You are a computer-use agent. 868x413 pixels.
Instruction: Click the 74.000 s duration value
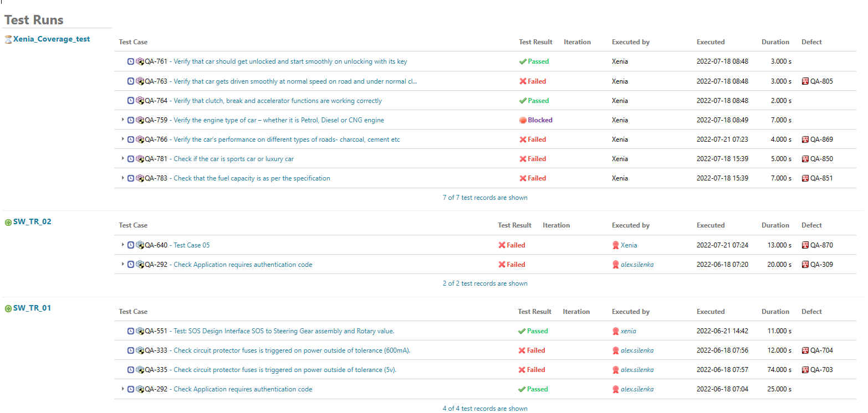coord(779,370)
